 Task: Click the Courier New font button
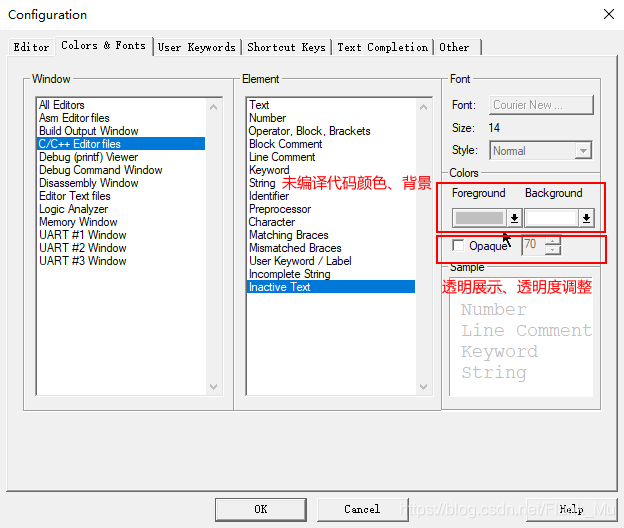click(x=541, y=105)
